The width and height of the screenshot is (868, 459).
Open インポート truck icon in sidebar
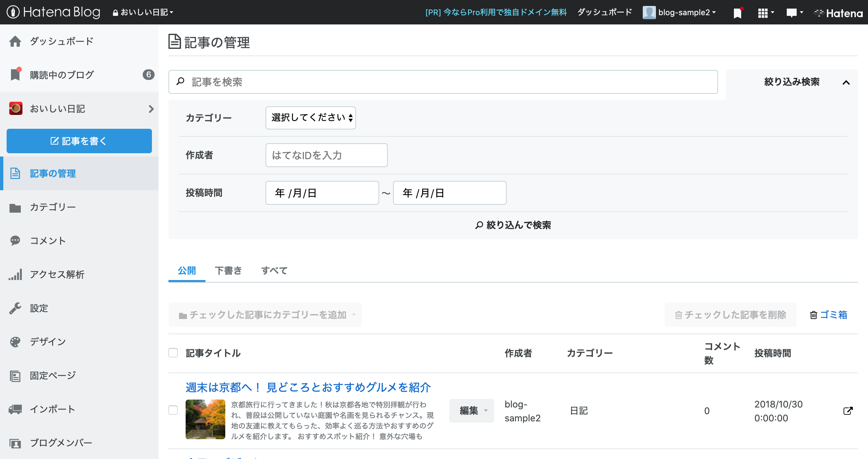(x=15, y=409)
